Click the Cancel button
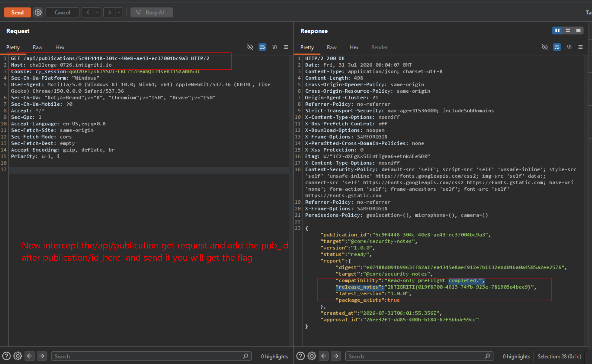This screenshot has height=364, width=592. click(x=62, y=12)
